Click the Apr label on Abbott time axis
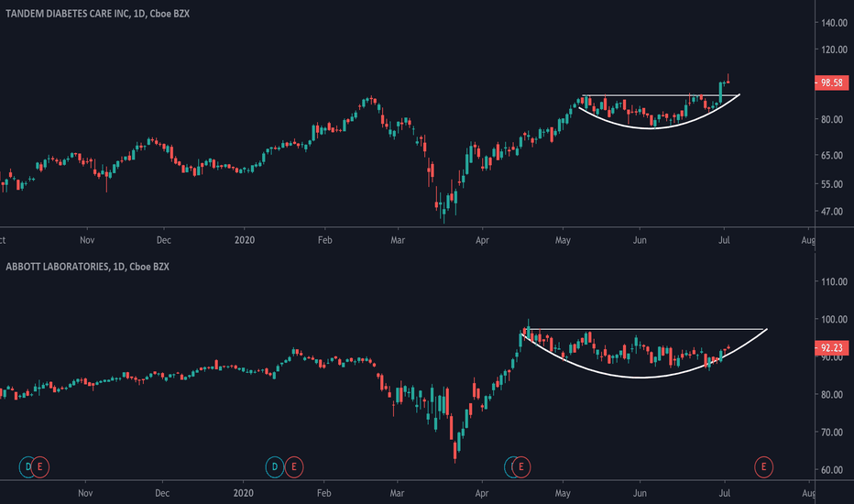The width and height of the screenshot is (854, 504). pos(481,493)
